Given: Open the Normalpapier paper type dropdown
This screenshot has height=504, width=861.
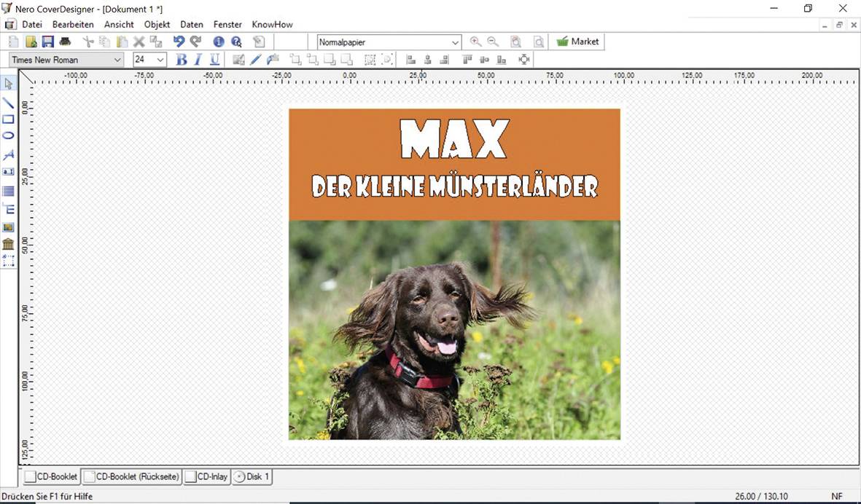Looking at the screenshot, I should pos(454,42).
